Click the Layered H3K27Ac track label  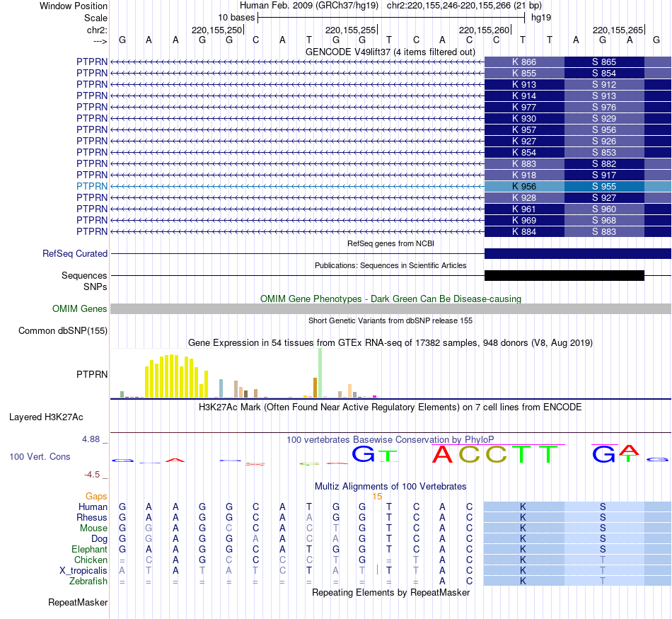click(46, 417)
